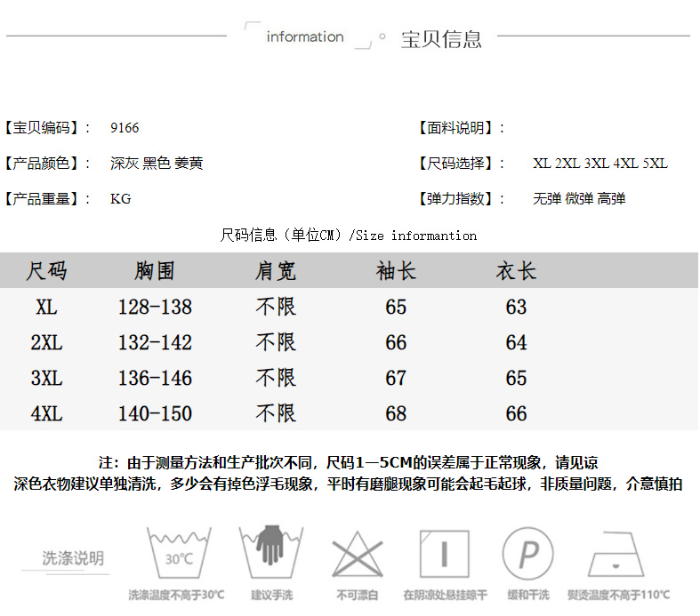Click the 【产品颜色】 label
This screenshot has height=616, width=700.
pyautogui.click(x=42, y=164)
